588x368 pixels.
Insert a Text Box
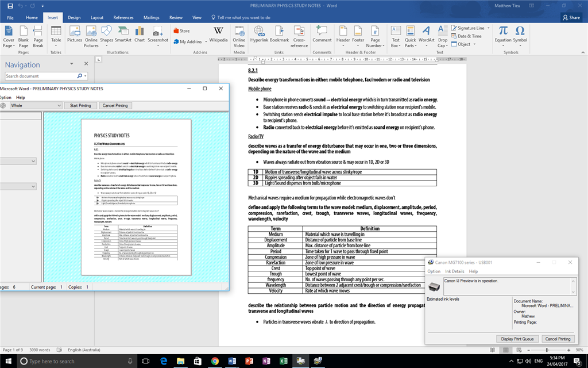click(396, 36)
